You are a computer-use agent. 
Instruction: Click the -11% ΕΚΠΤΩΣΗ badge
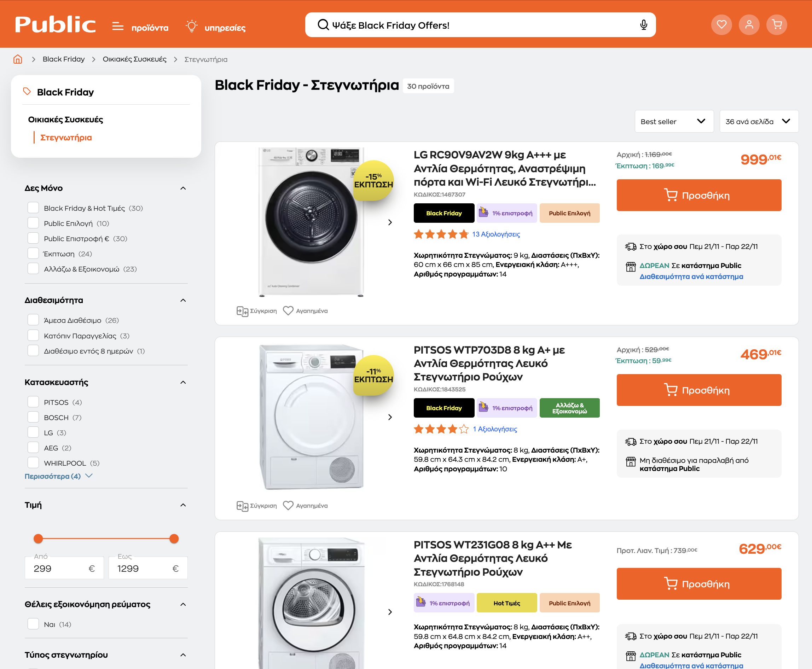373,376
